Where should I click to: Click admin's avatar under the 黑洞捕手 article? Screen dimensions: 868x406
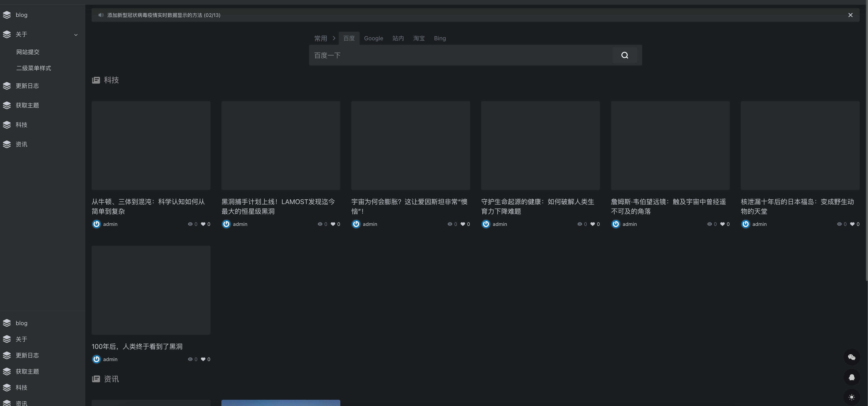[x=226, y=224]
